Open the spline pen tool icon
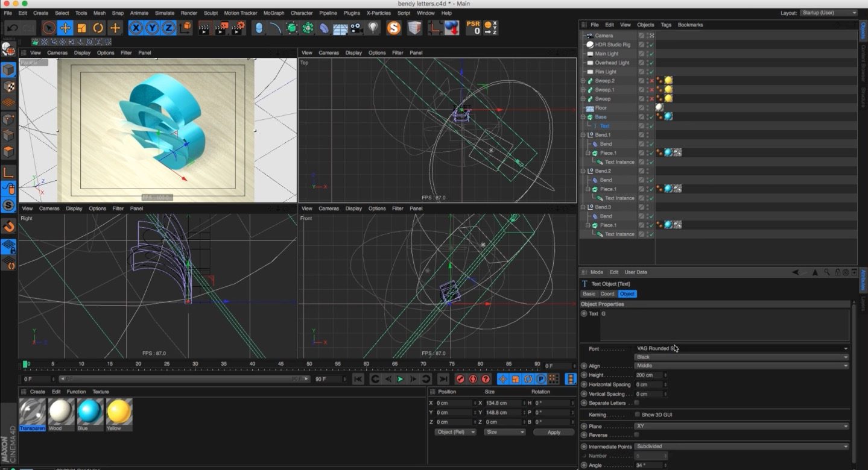The width and height of the screenshot is (868, 470). pyautogui.click(x=275, y=28)
